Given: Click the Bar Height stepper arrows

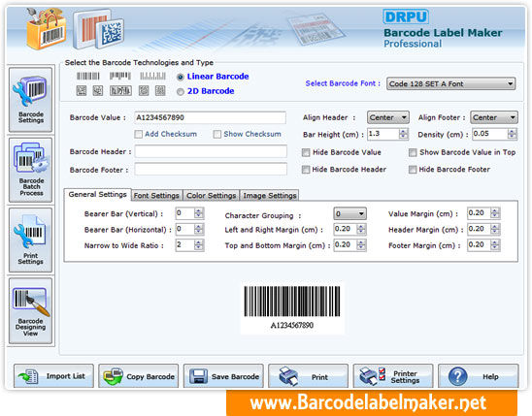Looking at the screenshot, I should pyautogui.click(x=403, y=134).
